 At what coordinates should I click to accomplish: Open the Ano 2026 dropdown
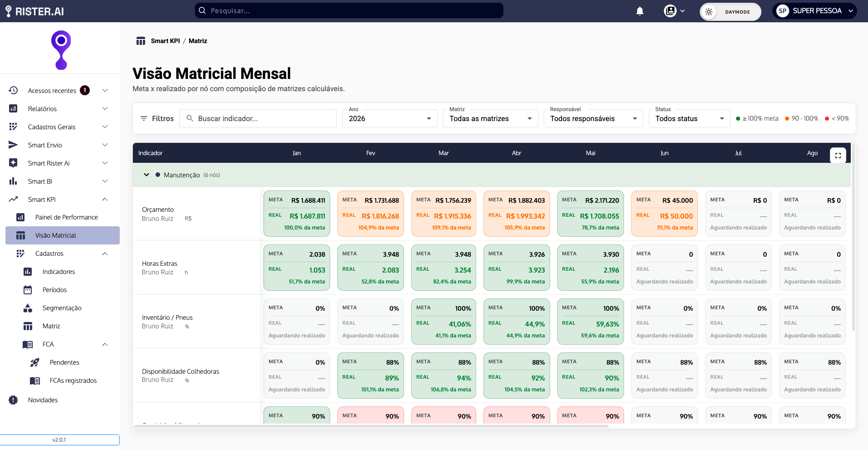[x=390, y=118]
